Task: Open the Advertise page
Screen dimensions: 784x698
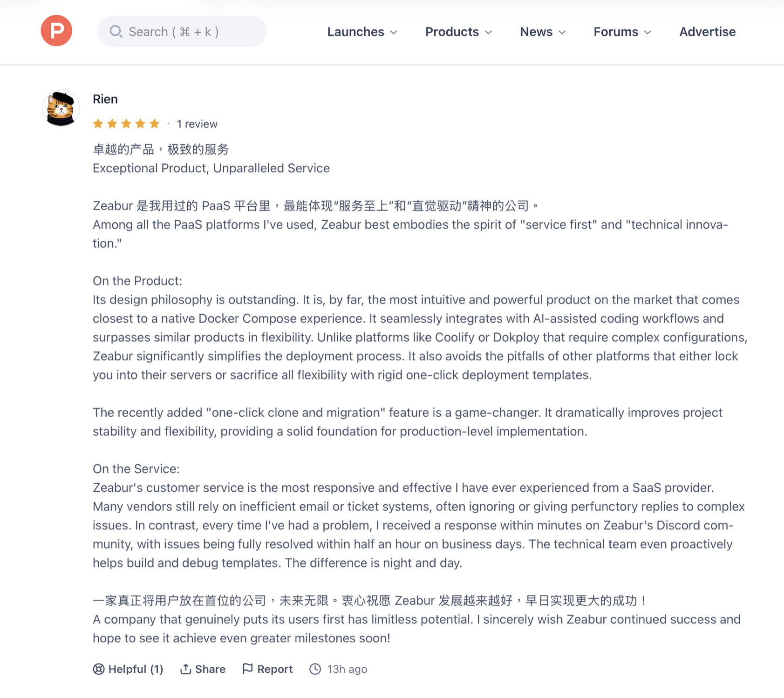Action: click(707, 32)
